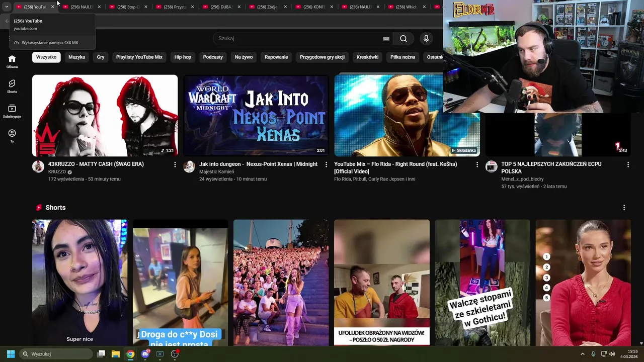Screen dimensions: 644x362
Task: Select the Kreskówki filter chip
Action: [x=367, y=57]
